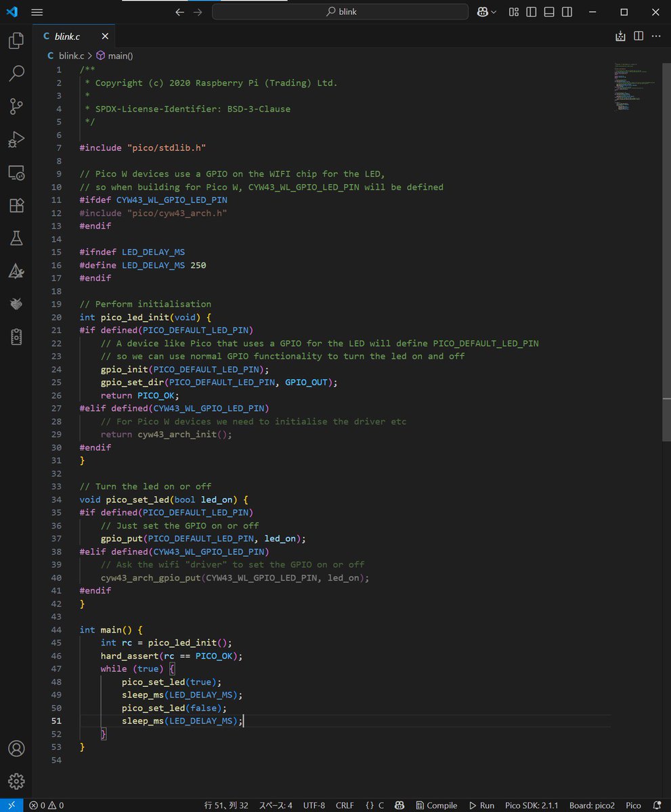
Task: Click the VS Code logo icon
Action: pos(12,12)
